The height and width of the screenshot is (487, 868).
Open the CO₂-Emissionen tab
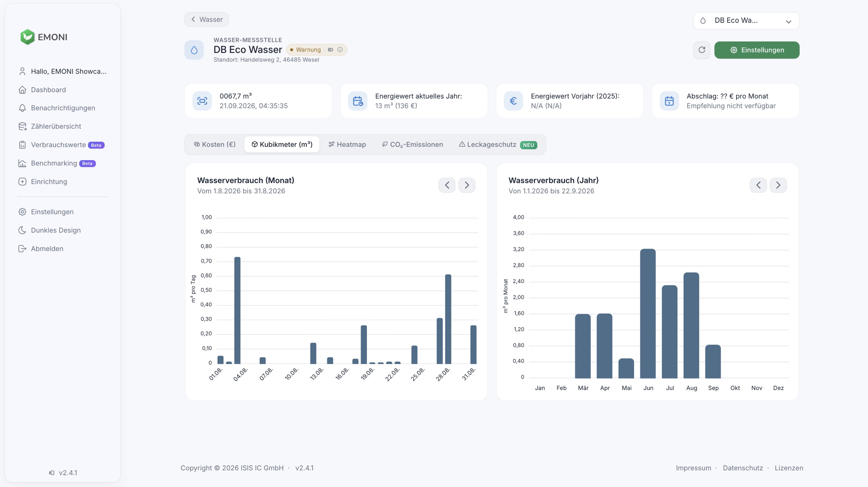[x=412, y=145]
